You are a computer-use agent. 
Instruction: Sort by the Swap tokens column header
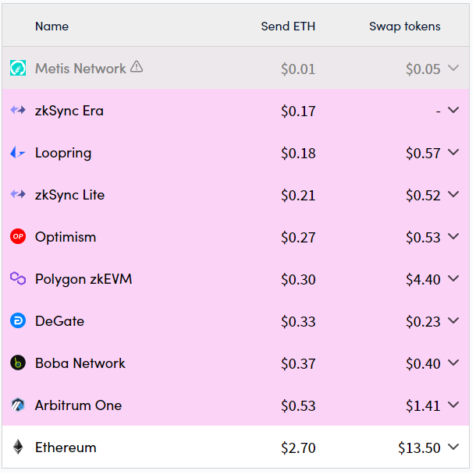[405, 27]
